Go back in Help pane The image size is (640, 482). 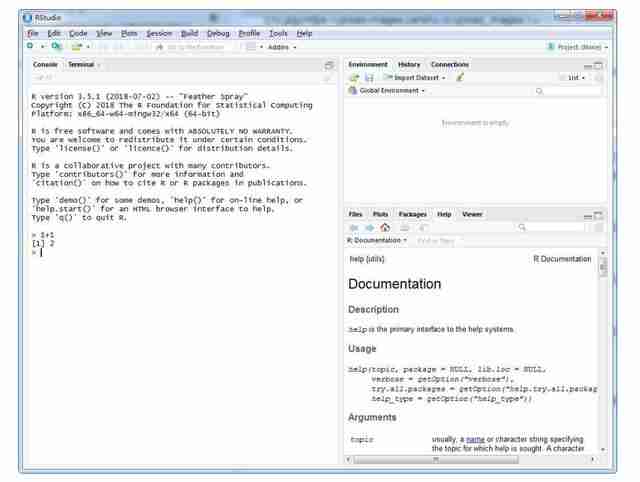[354, 227]
